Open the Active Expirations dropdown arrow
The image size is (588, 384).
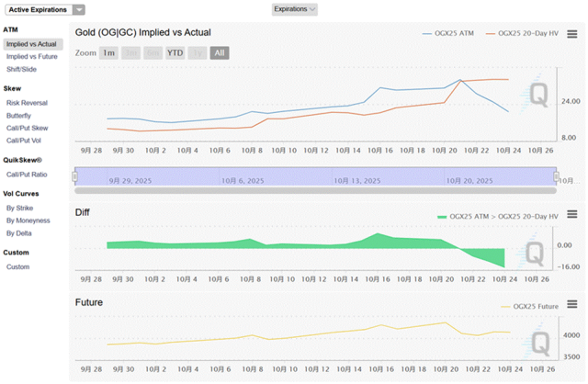(78, 9)
